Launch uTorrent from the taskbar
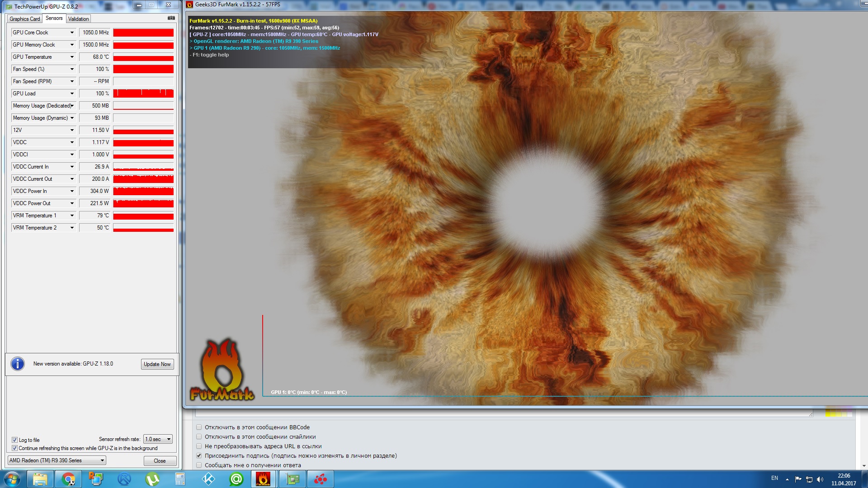The height and width of the screenshot is (488, 868). click(152, 479)
